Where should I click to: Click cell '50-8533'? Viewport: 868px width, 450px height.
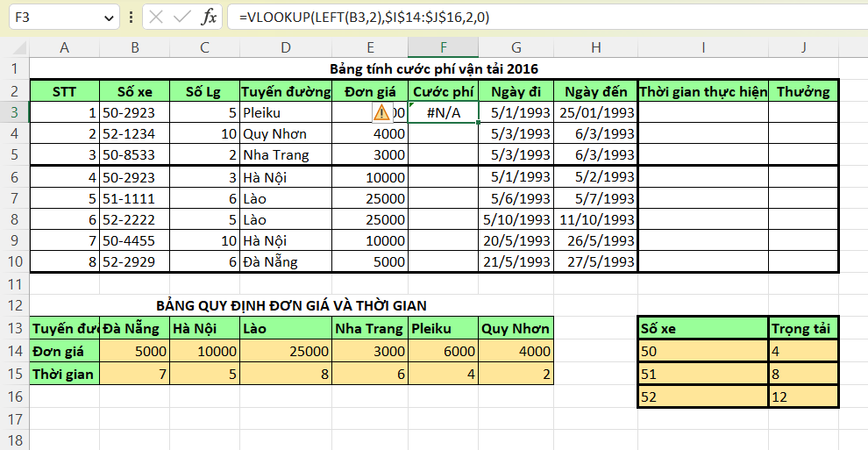click(x=134, y=154)
